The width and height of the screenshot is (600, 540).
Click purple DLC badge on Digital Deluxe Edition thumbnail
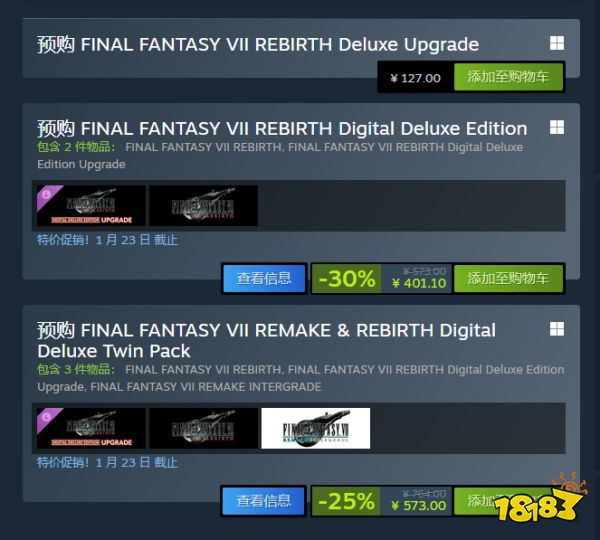(47, 195)
